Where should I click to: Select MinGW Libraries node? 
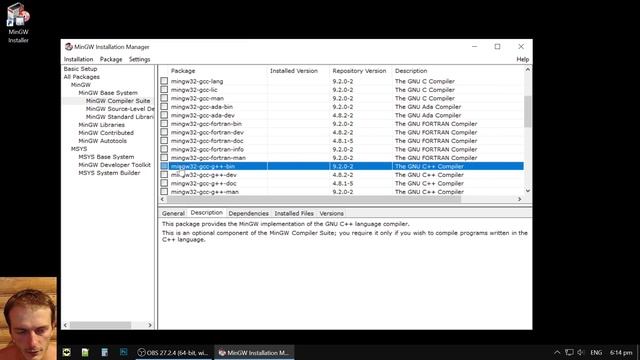101,124
